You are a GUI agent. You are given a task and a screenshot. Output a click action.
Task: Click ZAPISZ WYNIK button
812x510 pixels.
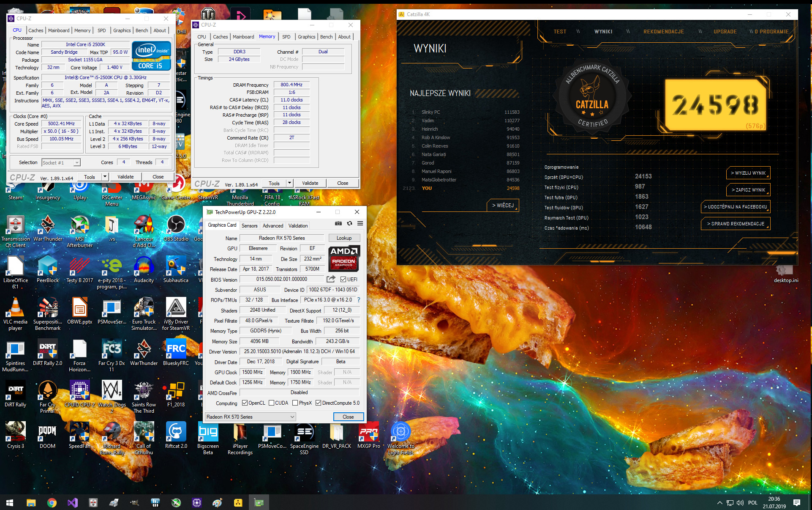pyautogui.click(x=748, y=190)
